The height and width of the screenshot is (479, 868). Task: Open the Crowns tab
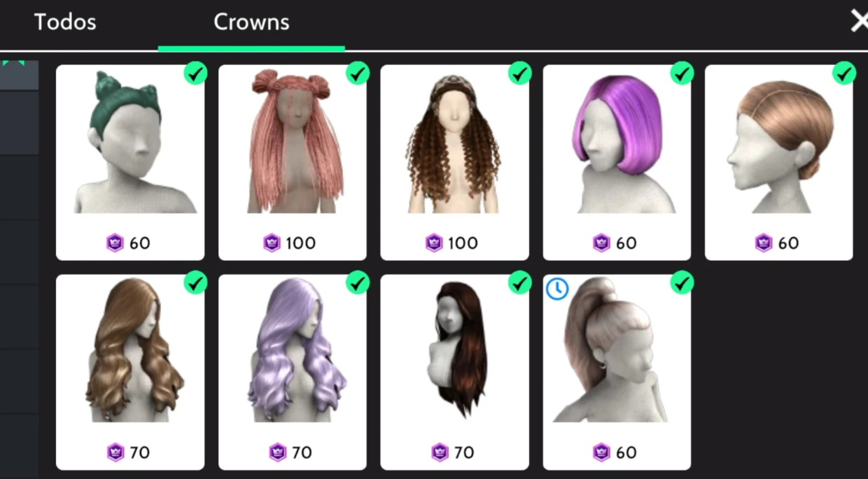251,23
